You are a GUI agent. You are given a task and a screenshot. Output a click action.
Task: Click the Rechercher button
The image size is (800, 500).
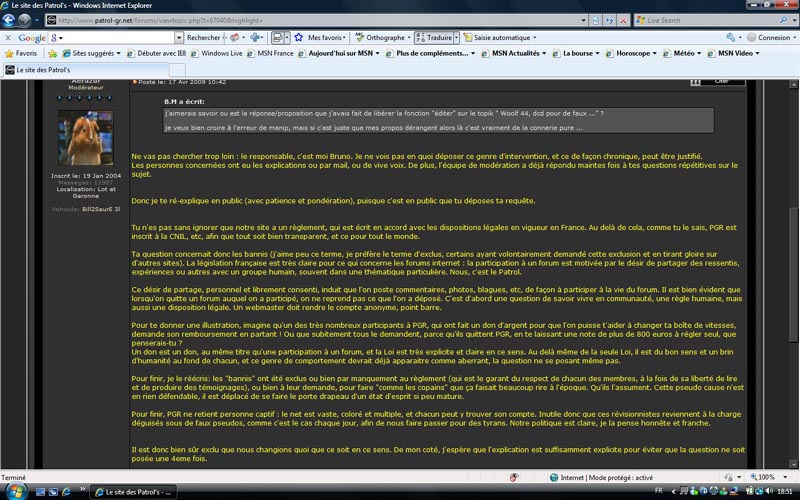[x=203, y=38]
